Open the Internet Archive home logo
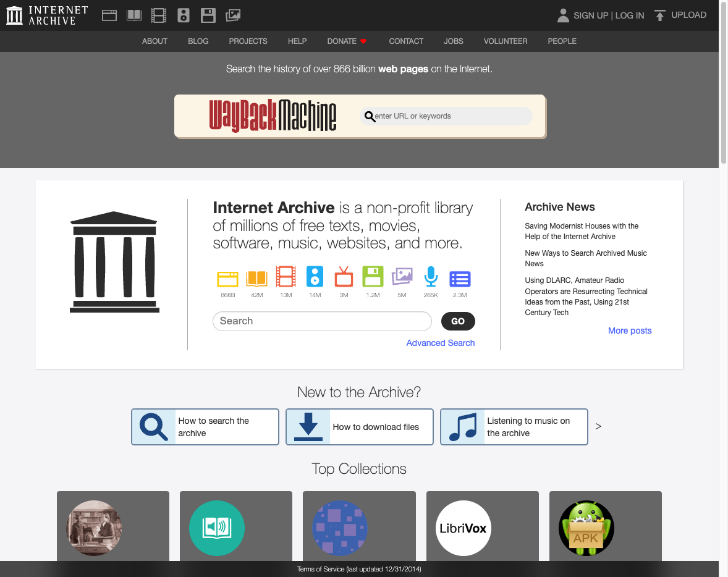Screen dimensions: 728x577 (47, 15)
